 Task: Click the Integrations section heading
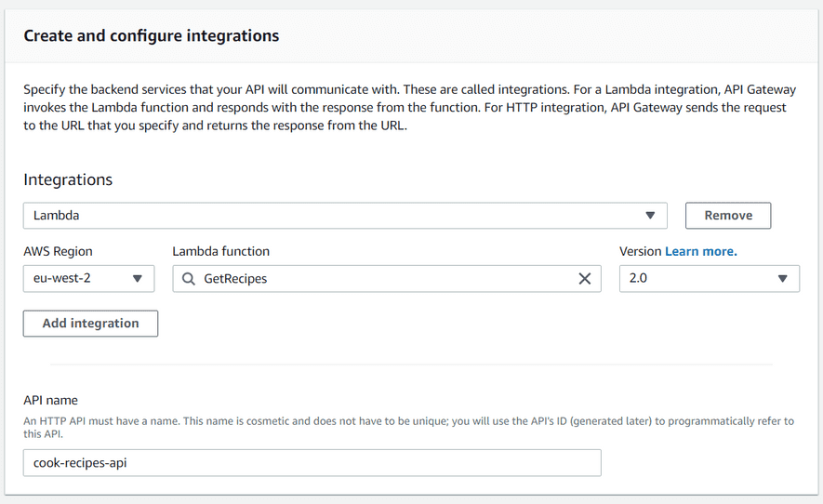tap(68, 179)
